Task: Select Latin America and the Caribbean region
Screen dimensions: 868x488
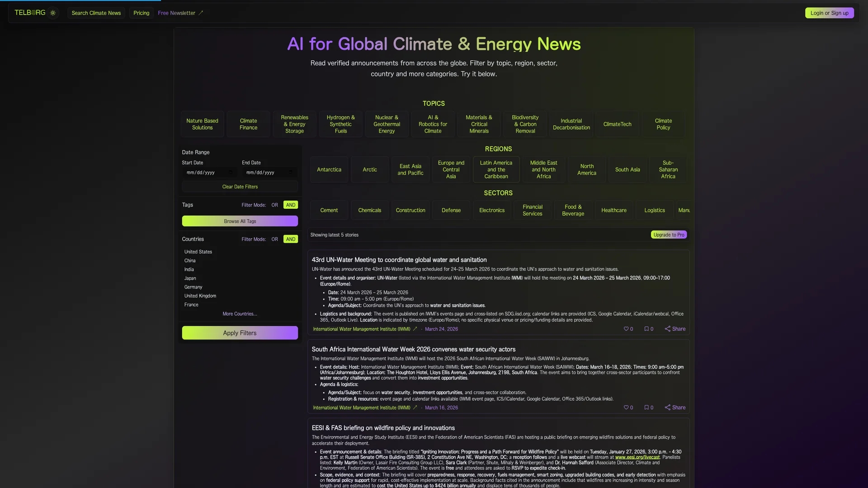Action: tap(496, 170)
